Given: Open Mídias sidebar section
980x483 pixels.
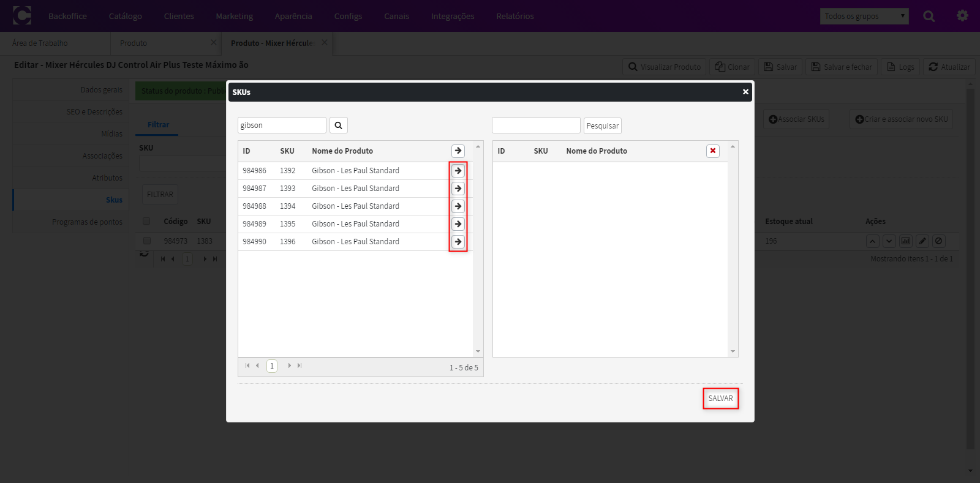Looking at the screenshot, I should click(70, 133).
